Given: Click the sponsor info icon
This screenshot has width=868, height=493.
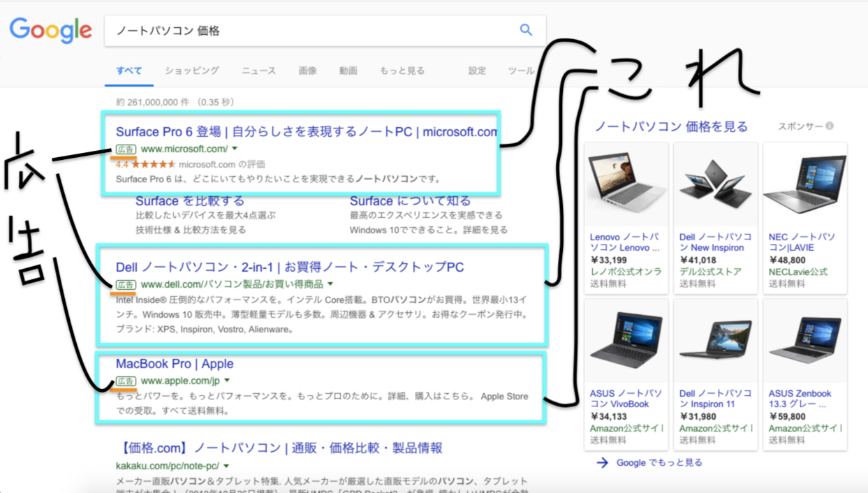Looking at the screenshot, I should click(x=830, y=126).
